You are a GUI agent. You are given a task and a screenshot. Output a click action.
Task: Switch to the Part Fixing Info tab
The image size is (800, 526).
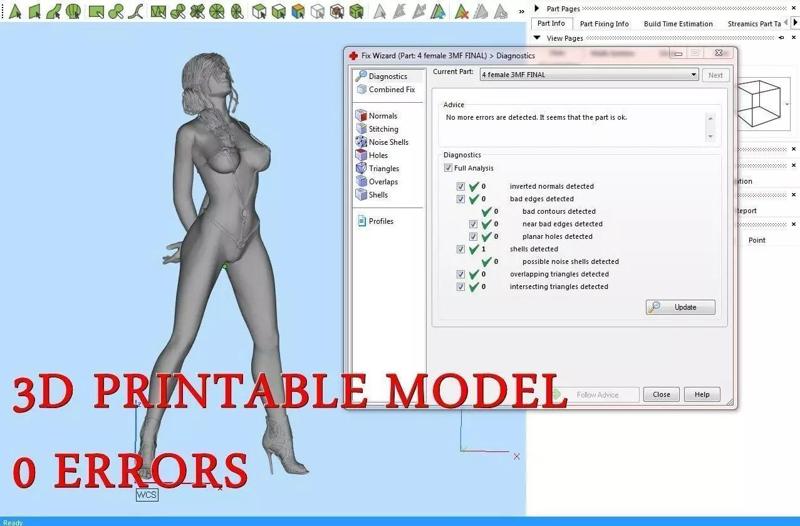coord(604,23)
